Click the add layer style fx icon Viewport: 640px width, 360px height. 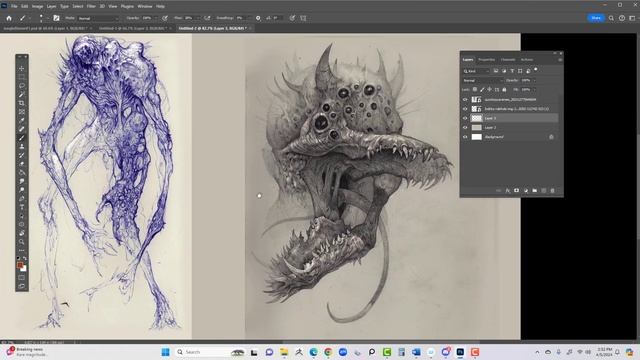(x=507, y=191)
